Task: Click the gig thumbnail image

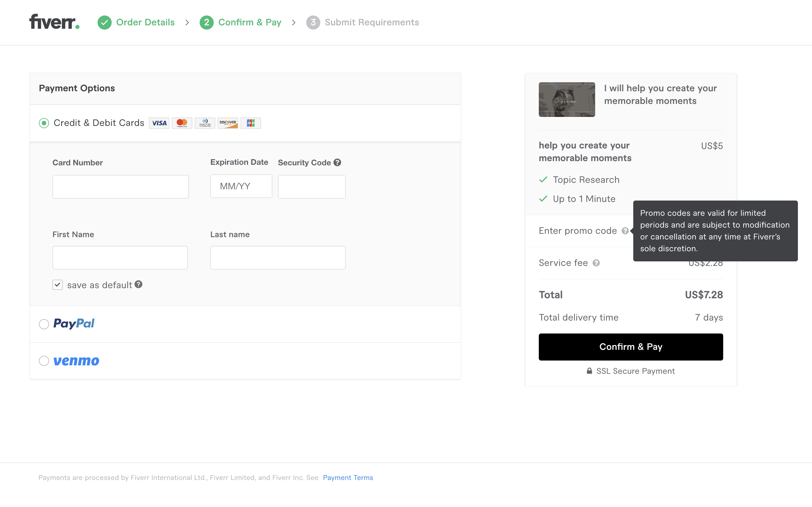Action: pyautogui.click(x=567, y=100)
